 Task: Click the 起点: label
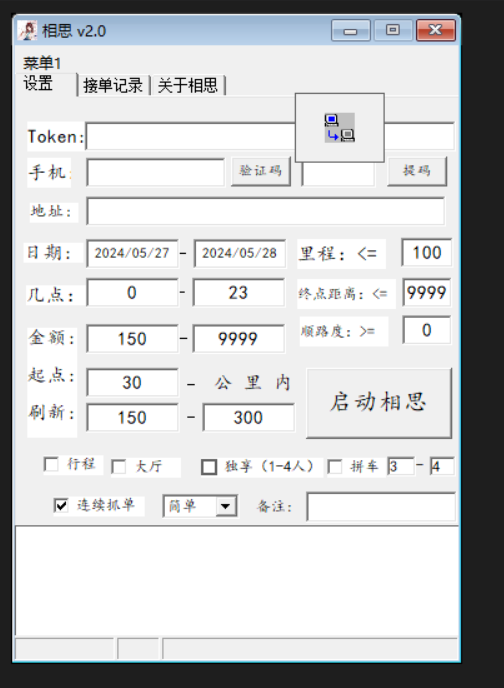click(51, 375)
